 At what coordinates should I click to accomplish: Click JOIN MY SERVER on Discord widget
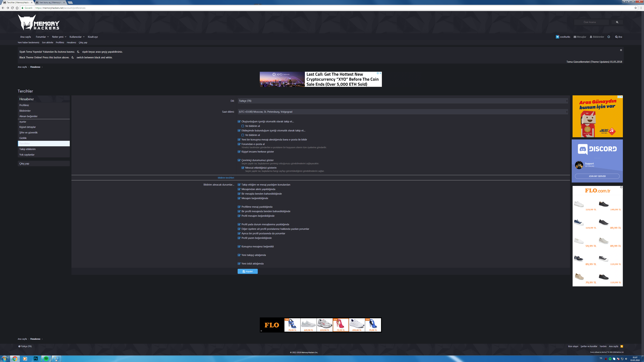coord(597,176)
